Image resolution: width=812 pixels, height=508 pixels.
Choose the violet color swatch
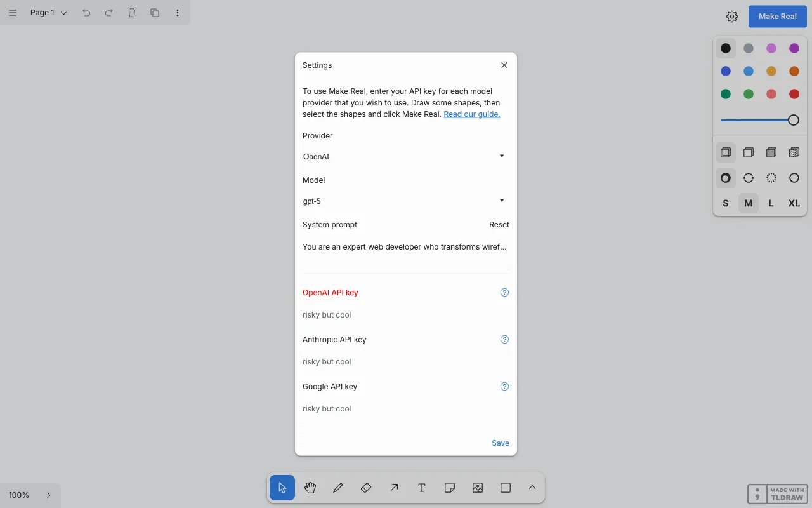pyautogui.click(x=794, y=48)
